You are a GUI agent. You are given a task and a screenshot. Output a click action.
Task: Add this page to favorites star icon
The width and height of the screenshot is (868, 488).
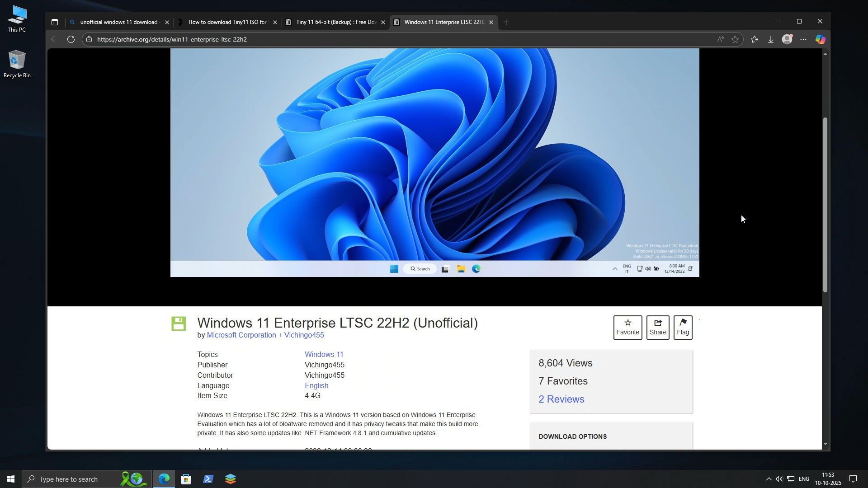click(x=735, y=39)
